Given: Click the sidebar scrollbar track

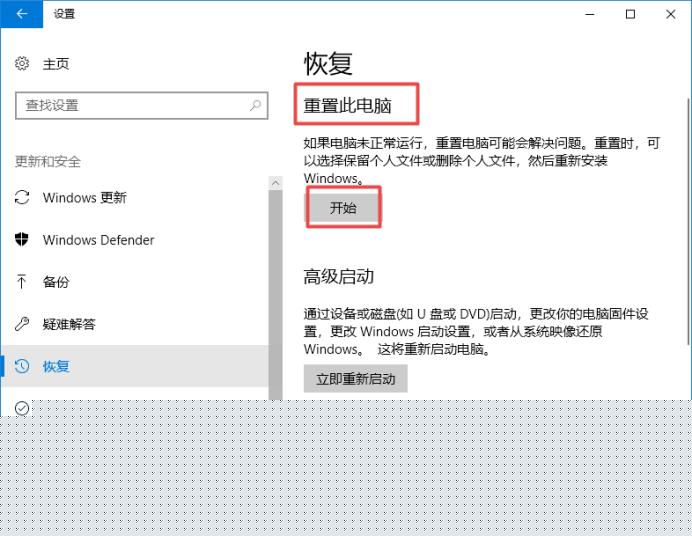Looking at the screenshot, I should click(275, 295).
